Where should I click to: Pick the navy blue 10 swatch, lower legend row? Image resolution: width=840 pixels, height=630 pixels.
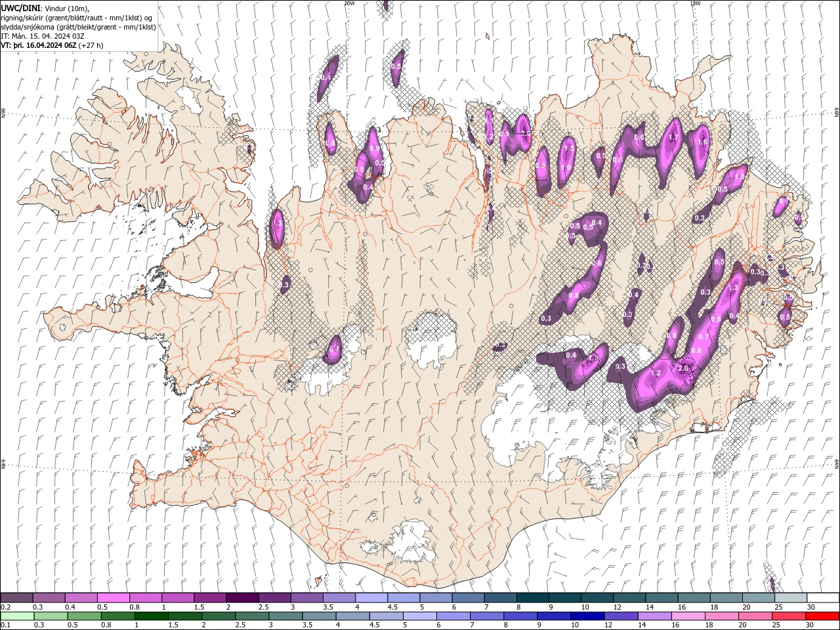pos(587,616)
